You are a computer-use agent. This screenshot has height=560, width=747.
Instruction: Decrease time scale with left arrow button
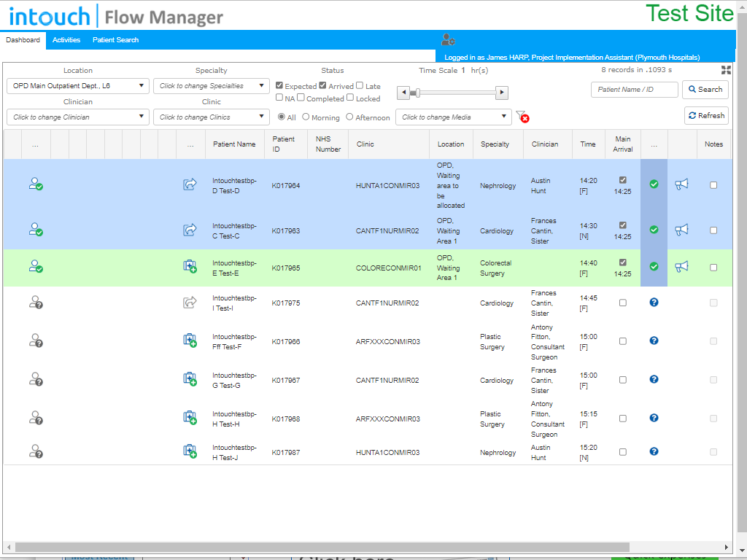pos(403,93)
